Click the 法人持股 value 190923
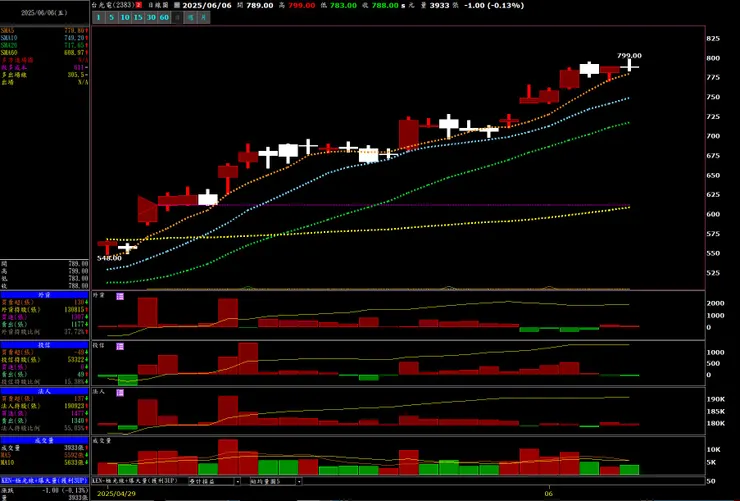 click(75, 406)
